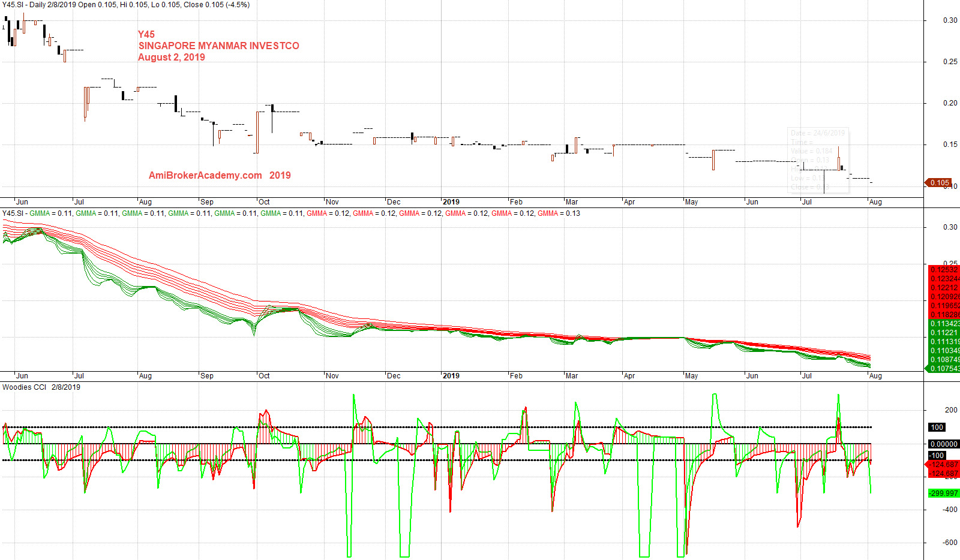Viewport: 960px width, 560px height.
Task: Click the black 100 CCI level label
Action: pyautogui.click(x=937, y=427)
